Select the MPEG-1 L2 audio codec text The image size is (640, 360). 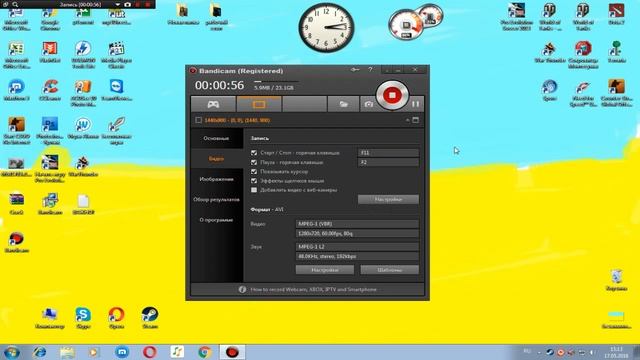tap(311, 247)
